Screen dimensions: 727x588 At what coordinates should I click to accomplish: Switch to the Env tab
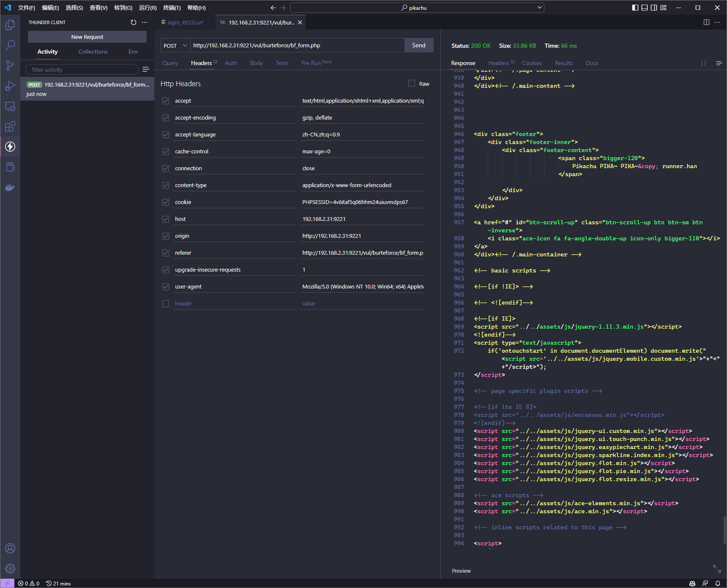pos(133,52)
